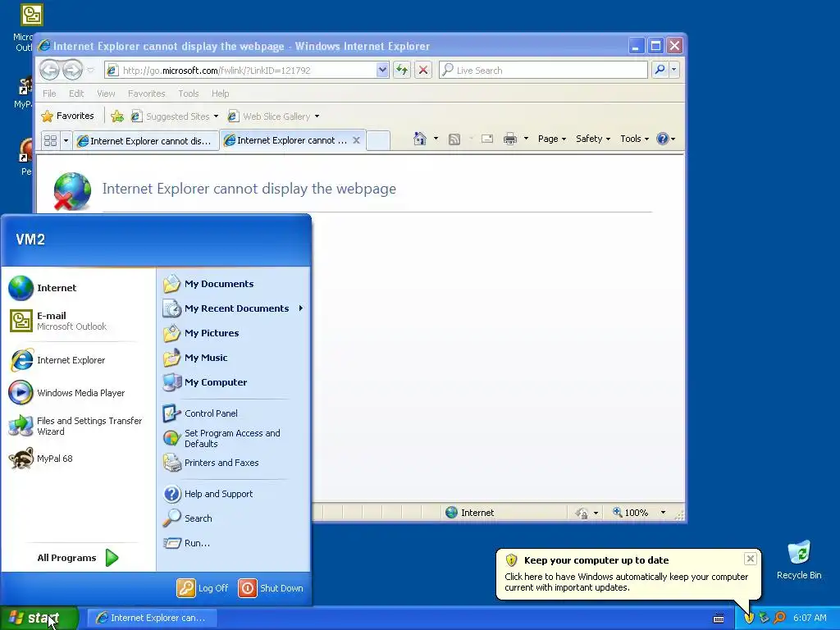
Task: Click the start button
Action: coord(39,618)
